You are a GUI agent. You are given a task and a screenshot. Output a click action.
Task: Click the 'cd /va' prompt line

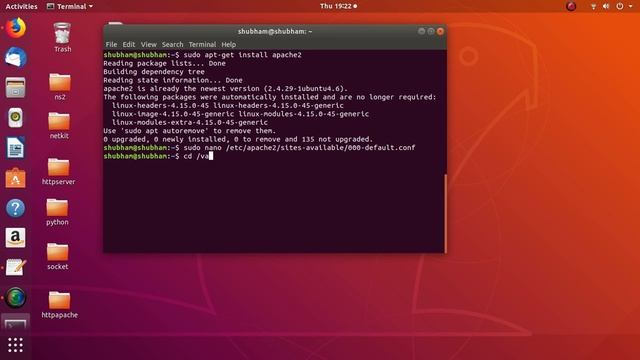tap(158, 156)
